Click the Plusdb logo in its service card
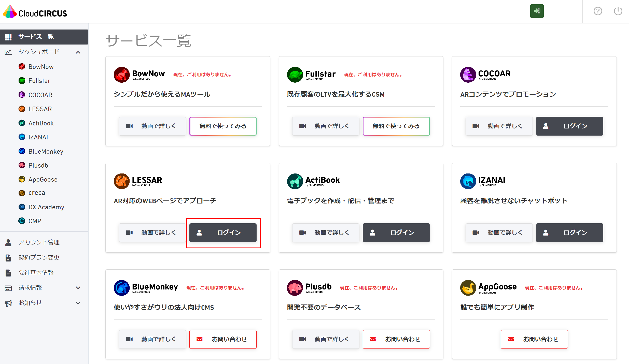Image resolution: width=629 pixels, height=364 pixels. 309,288
